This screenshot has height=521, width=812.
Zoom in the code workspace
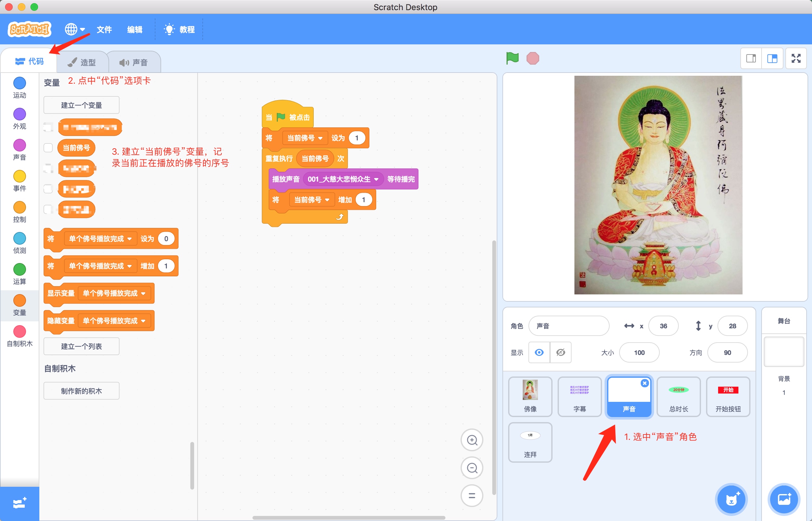pyautogui.click(x=472, y=440)
